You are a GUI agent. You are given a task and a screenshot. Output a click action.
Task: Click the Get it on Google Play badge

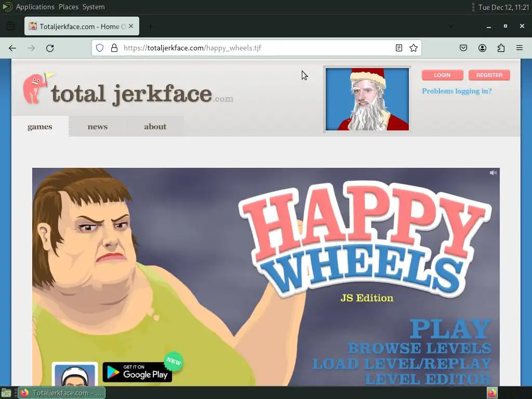[137, 372]
